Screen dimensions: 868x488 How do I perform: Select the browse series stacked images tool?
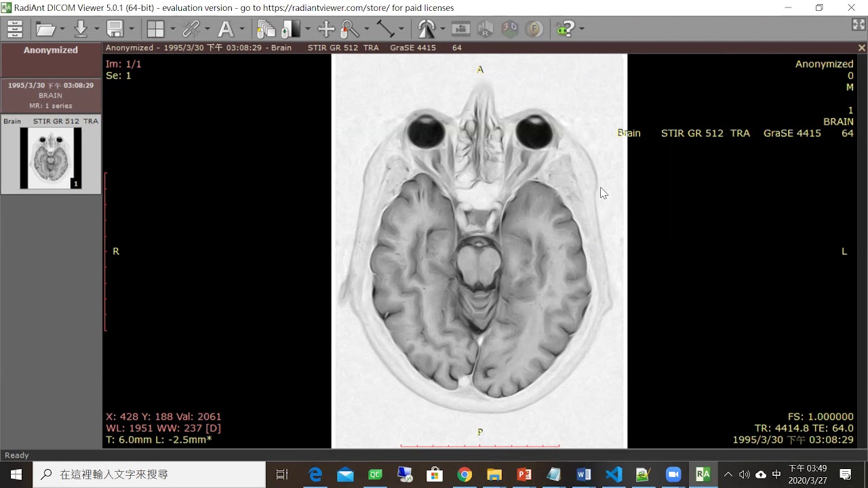click(x=267, y=29)
